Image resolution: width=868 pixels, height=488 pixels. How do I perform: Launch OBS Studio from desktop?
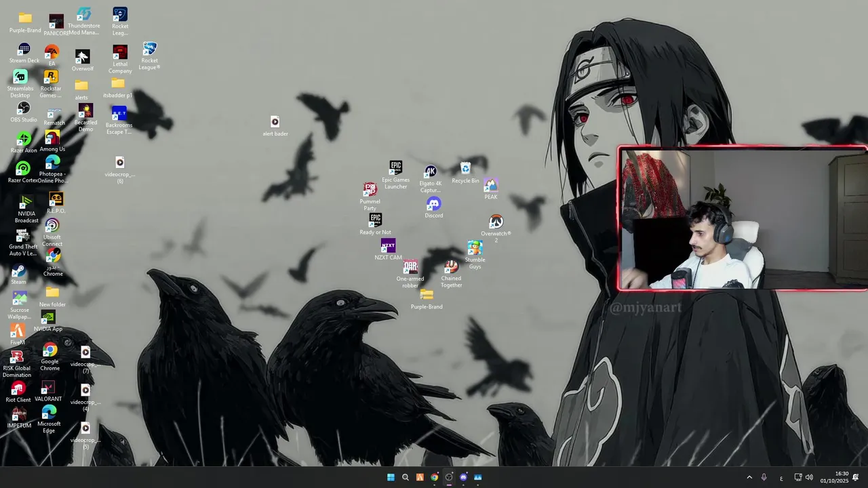(x=24, y=113)
